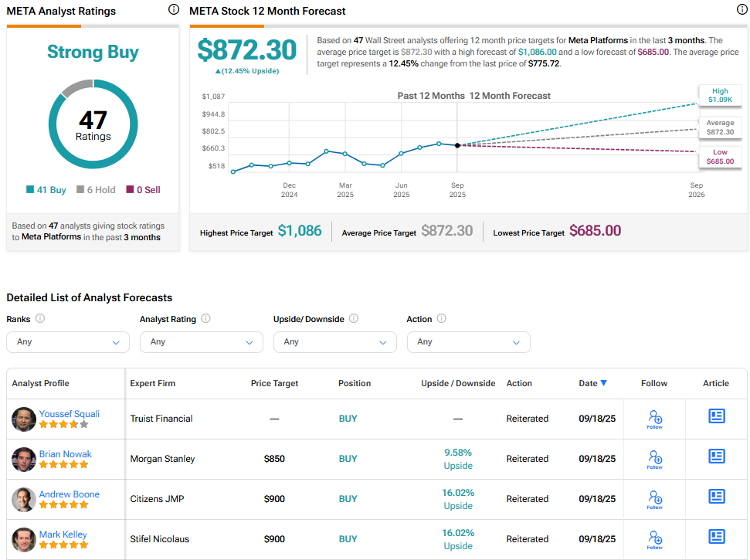Image resolution: width=750 pixels, height=560 pixels.
Task: Open article icon for Andrew Boone
Action: [717, 497]
